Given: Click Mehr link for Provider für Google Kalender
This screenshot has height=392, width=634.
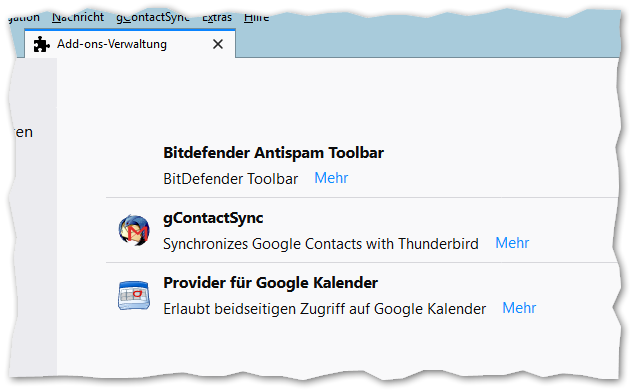Looking at the screenshot, I should 519,308.
